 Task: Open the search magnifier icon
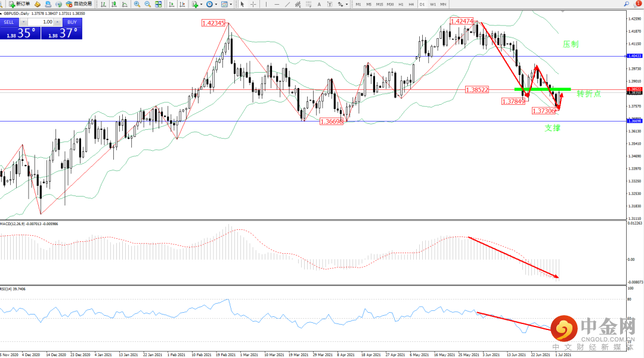point(626,4)
